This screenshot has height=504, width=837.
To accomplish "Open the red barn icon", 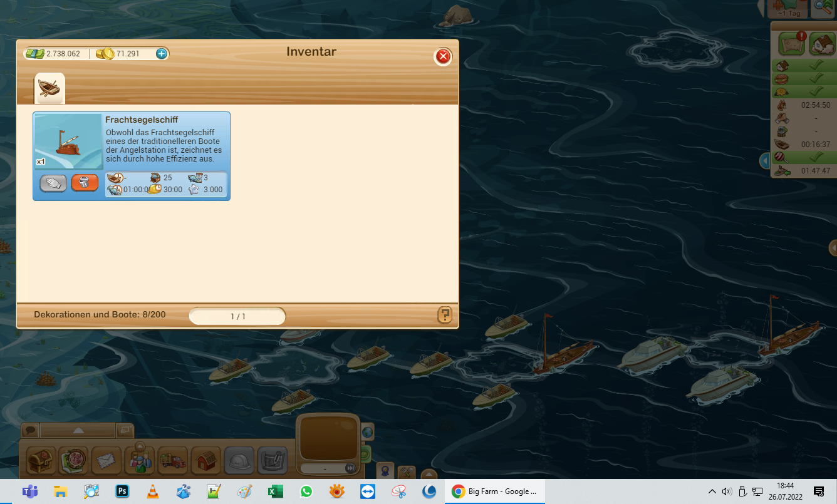I will [205, 461].
